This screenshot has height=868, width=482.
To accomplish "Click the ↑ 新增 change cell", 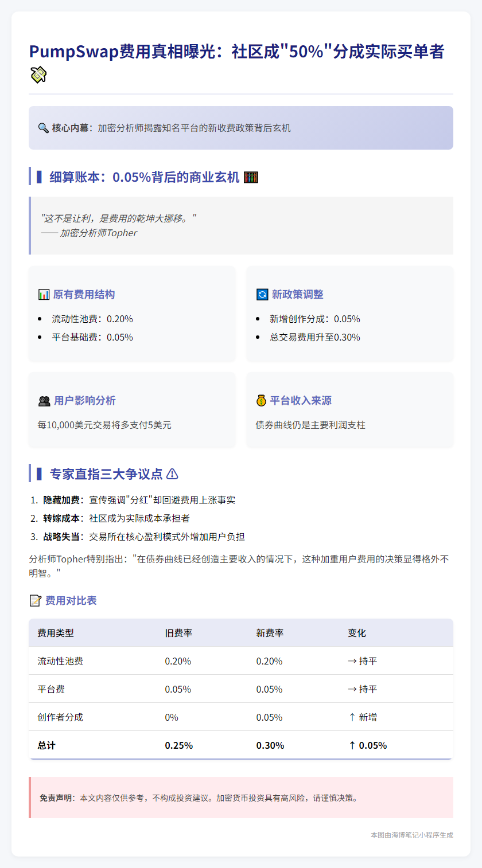I will pyautogui.click(x=362, y=717).
